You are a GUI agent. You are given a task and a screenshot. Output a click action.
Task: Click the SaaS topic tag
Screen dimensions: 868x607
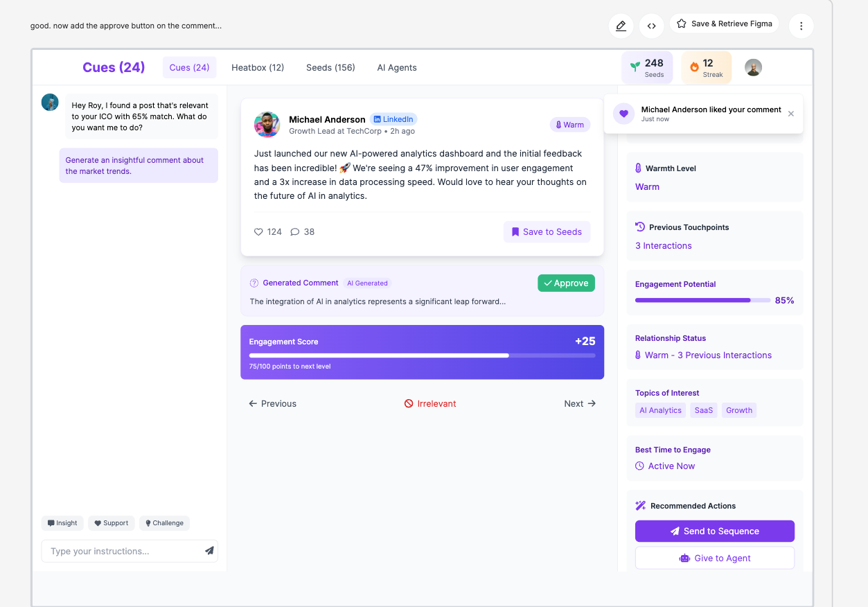(703, 410)
